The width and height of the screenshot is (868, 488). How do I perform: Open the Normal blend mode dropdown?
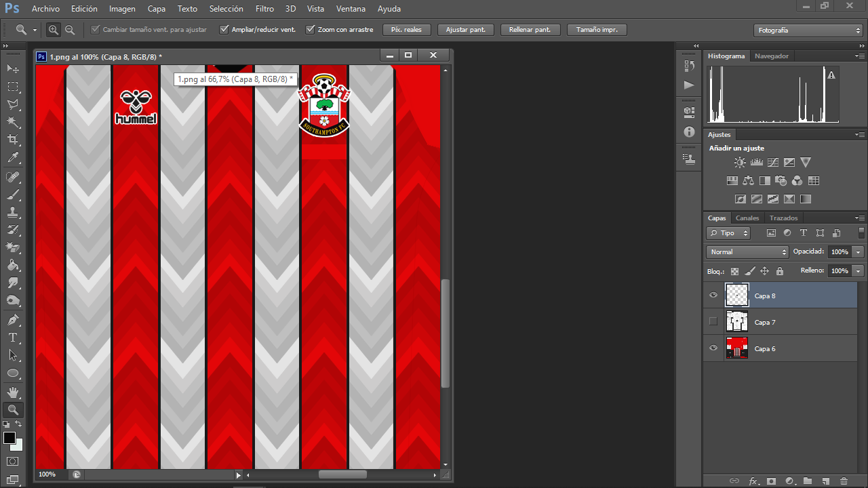click(x=747, y=252)
